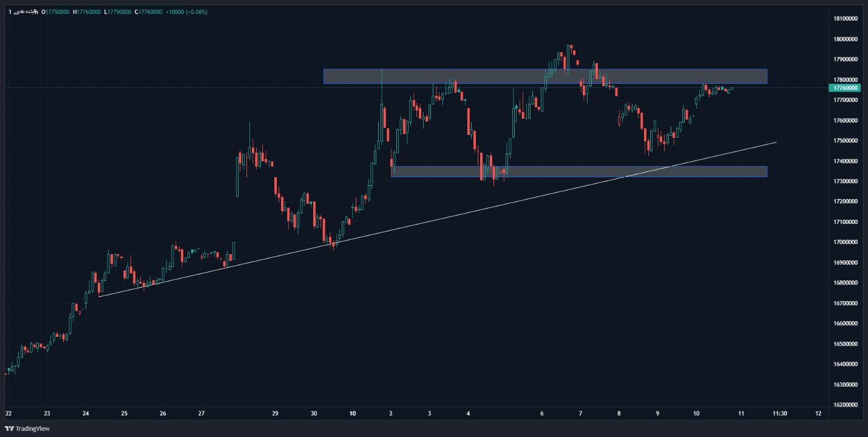Click the symbol name in chart legend
Viewport: 868px width, 437px height.
point(24,12)
